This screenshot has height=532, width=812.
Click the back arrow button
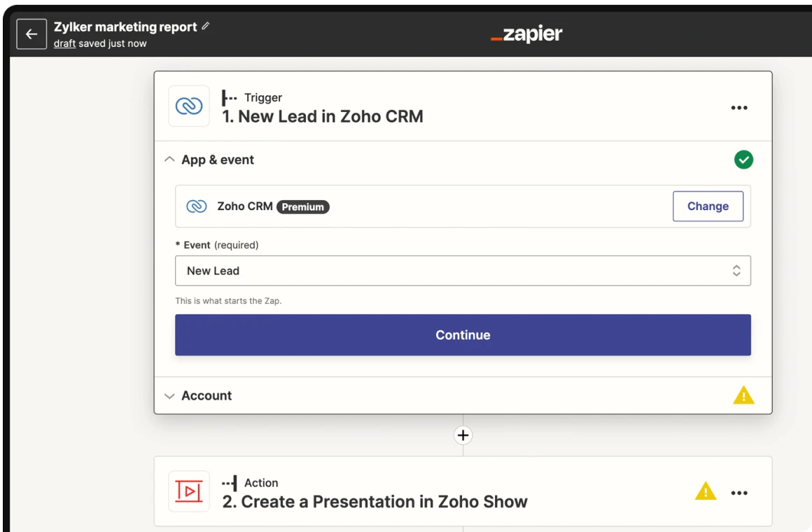(x=31, y=34)
